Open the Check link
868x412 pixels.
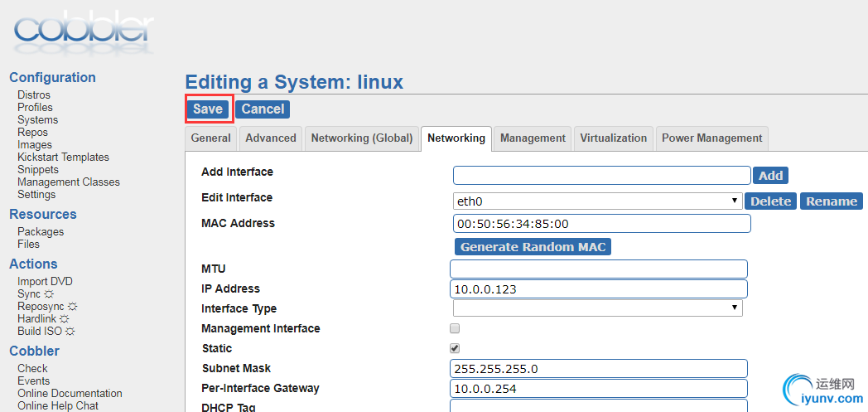coord(32,368)
